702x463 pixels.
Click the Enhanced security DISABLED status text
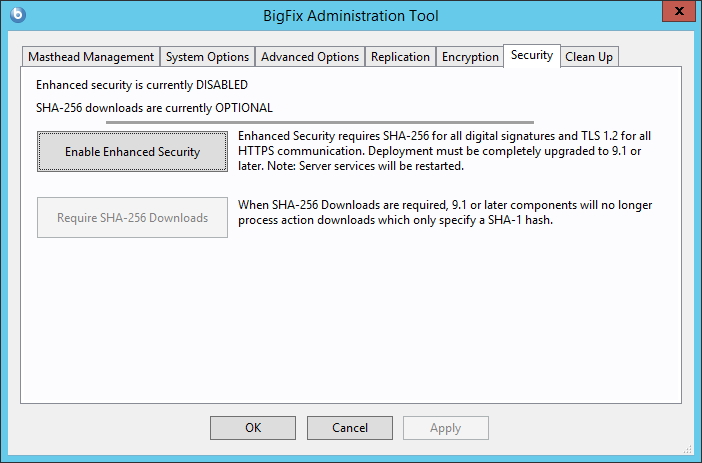tap(141, 85)
